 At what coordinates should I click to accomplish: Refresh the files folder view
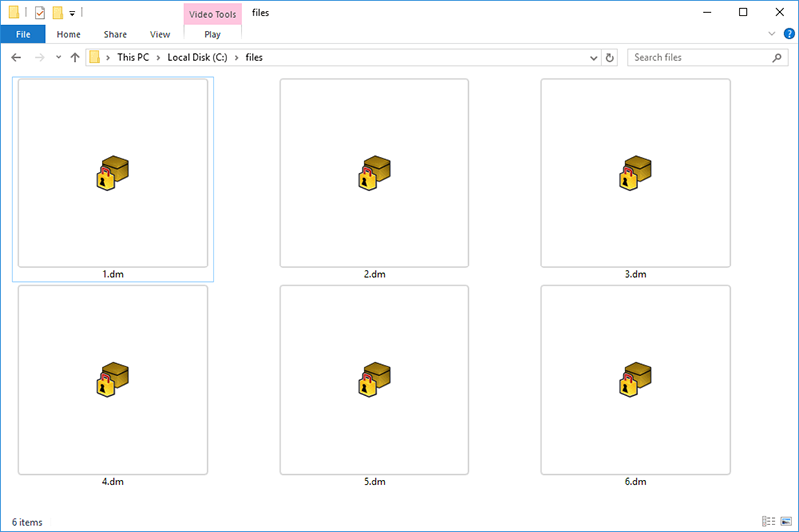tap(610, 58)
